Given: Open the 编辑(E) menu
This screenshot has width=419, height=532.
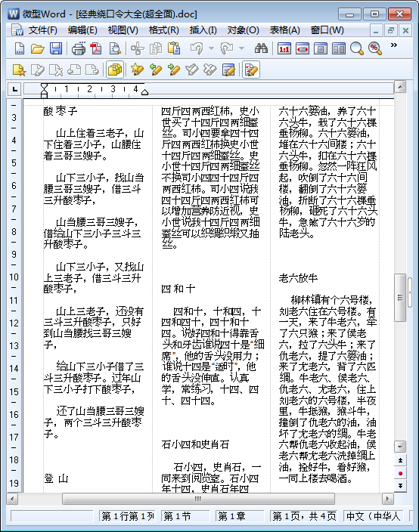Looking at the screenshot, I should point(82,30).
